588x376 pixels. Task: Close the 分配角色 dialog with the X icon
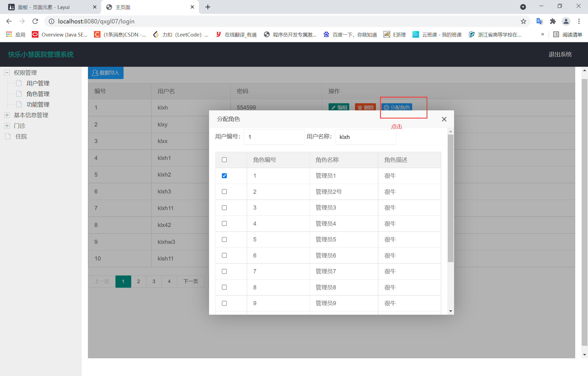(444, 119)
